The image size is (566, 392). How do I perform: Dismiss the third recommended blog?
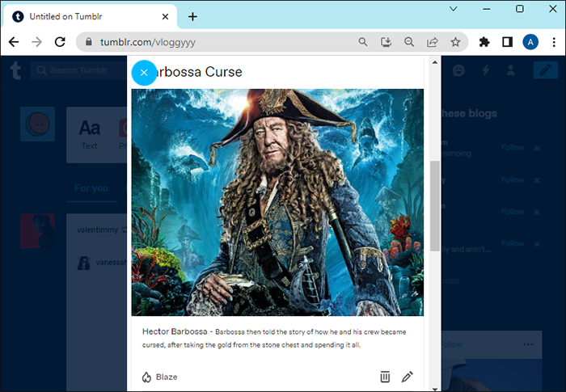[x=537, y=213]
